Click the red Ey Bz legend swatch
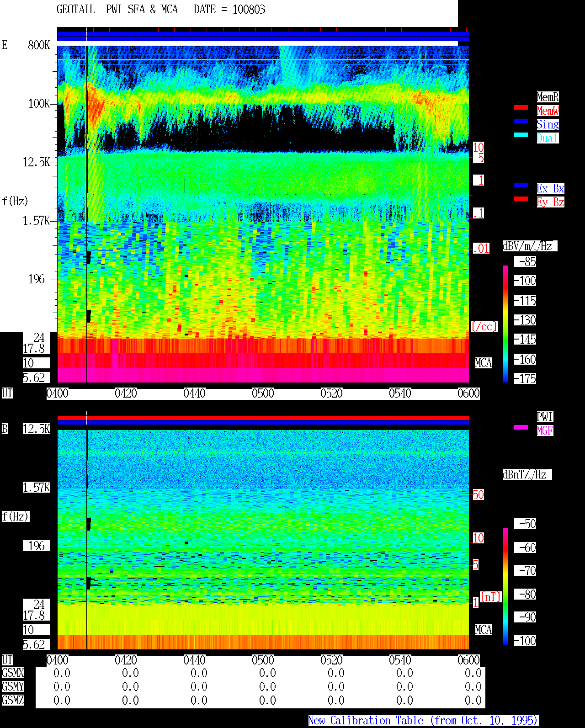 [521, 199]
